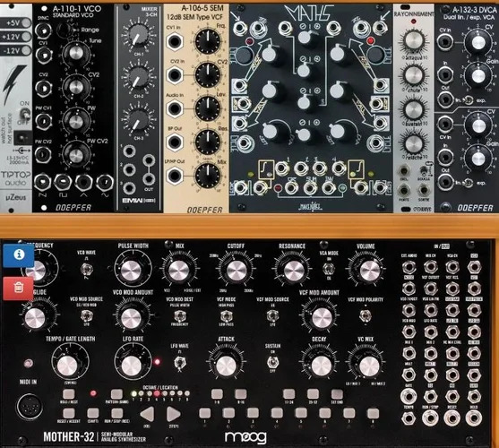Click the Tune knob on A-110-1 VCO

click(76, 53)
